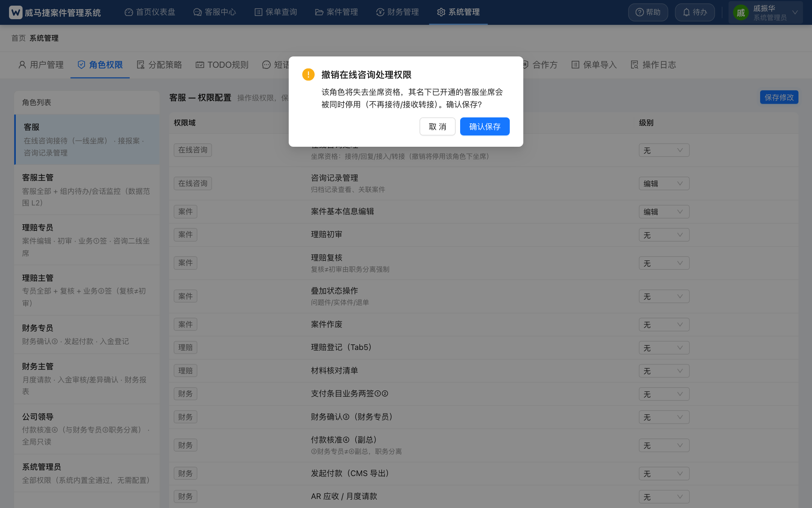Select 财务专员 role
The width and height of the screenshot is (812, 508).
pyautogui.click(x=87, y=335)
